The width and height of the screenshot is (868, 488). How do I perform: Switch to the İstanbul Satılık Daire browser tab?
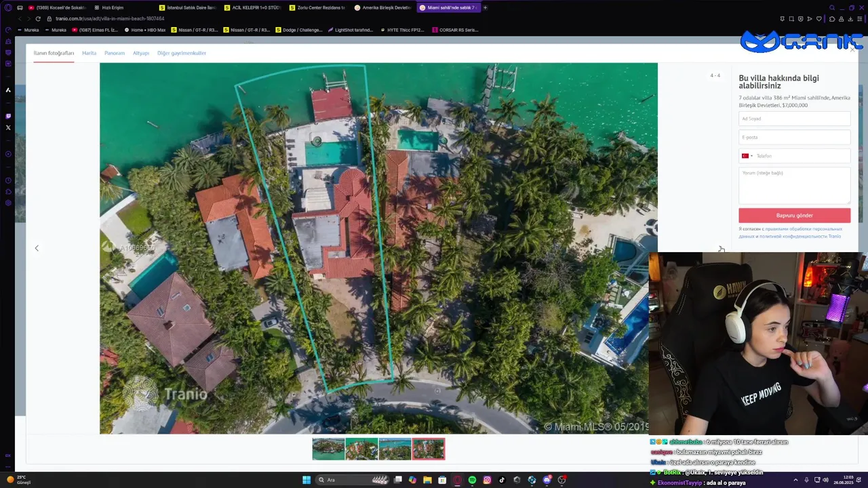pyautogui.click(x=187, y=7)
